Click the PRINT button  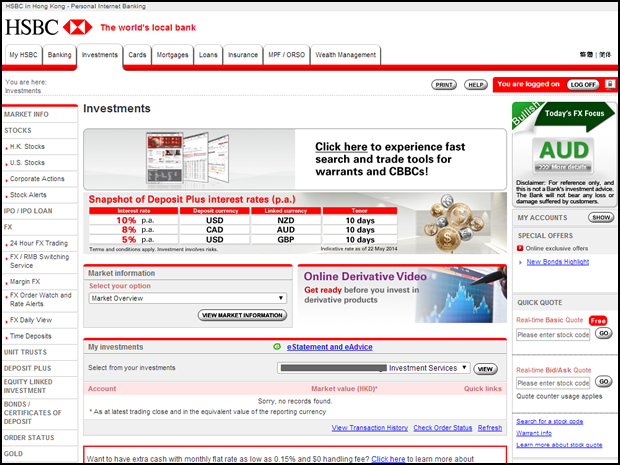coord(444,85)
